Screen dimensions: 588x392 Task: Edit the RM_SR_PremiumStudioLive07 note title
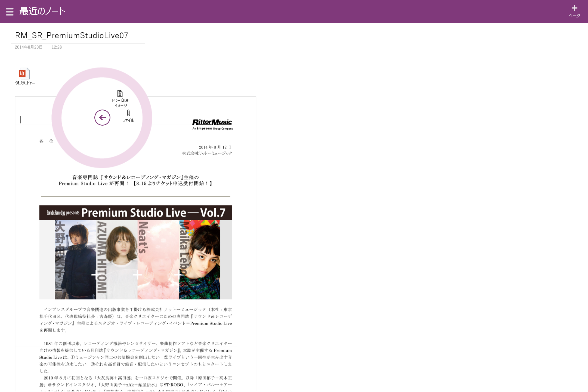72,36
